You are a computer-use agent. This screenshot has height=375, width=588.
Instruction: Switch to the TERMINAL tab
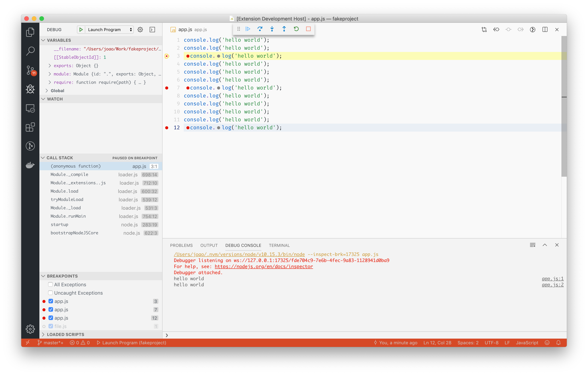(x=279, y=245)
